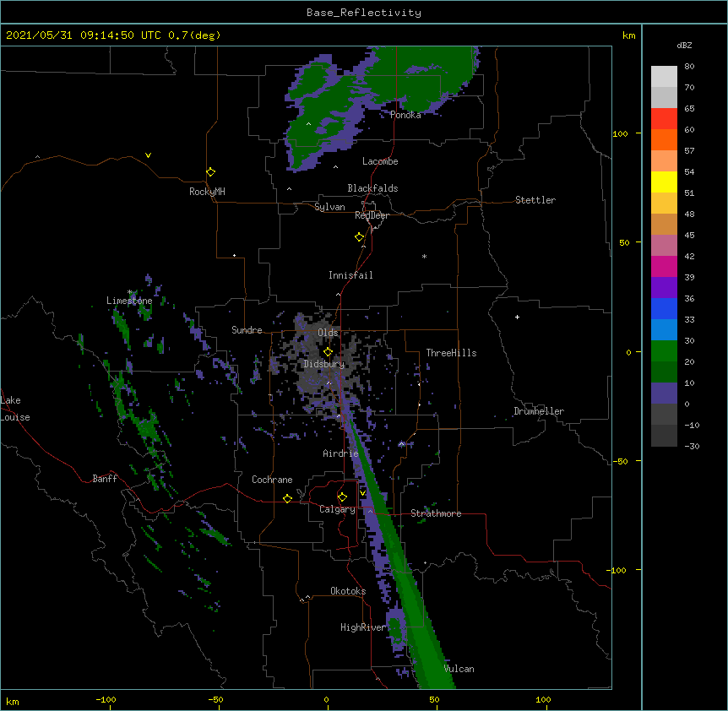Click the 50 tick on the bottom axis
The width and height of the screenshot is (728, 711).
point(434,699)
